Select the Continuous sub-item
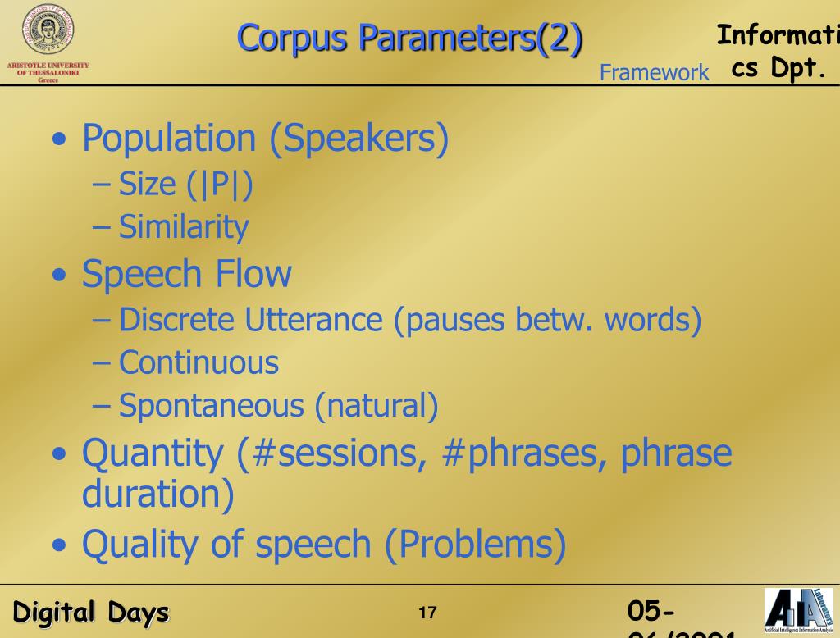Image resolution: width=840 pixels, height=638 pixels. click(x=199, y=362)
